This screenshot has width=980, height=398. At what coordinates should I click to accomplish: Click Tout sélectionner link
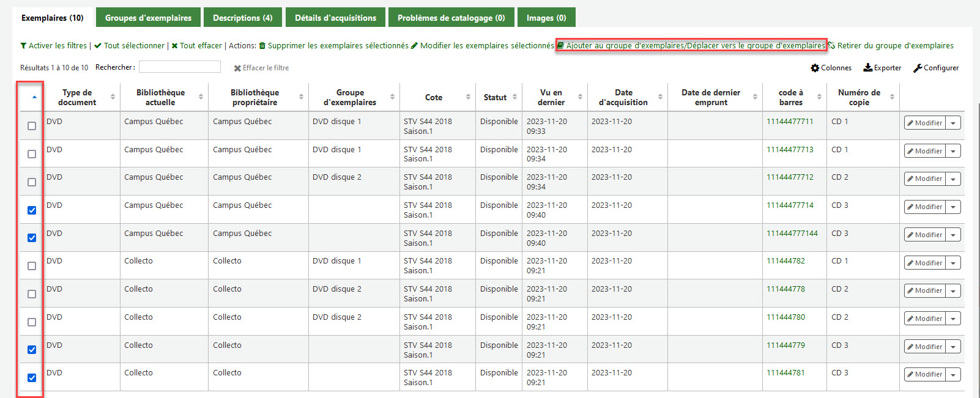click(130, 45)
